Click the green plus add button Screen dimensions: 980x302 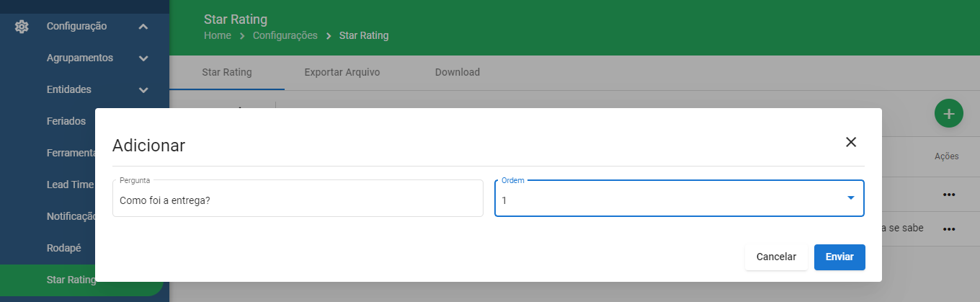(x=949, y=114)
